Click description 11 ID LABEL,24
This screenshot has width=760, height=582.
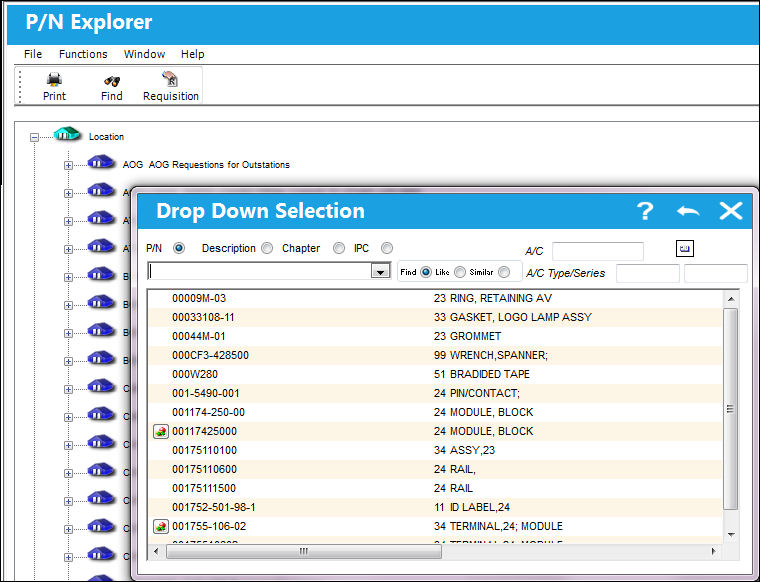472,507
